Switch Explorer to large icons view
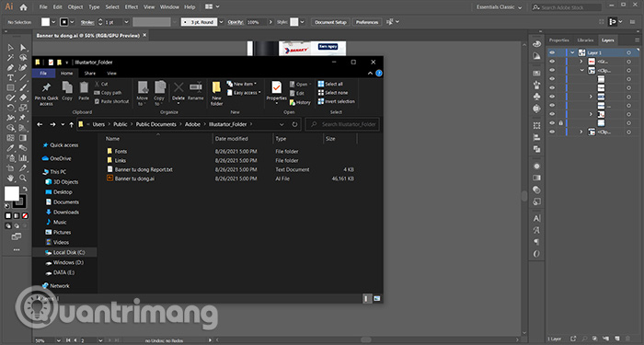Viewport: 644px width, 345px height. (x=376, y=298)
